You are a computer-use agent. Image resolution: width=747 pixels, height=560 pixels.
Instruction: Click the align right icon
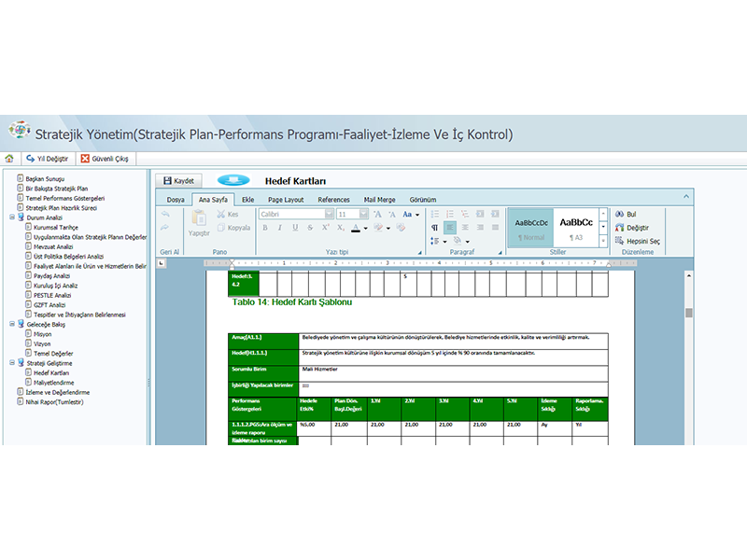480,228
